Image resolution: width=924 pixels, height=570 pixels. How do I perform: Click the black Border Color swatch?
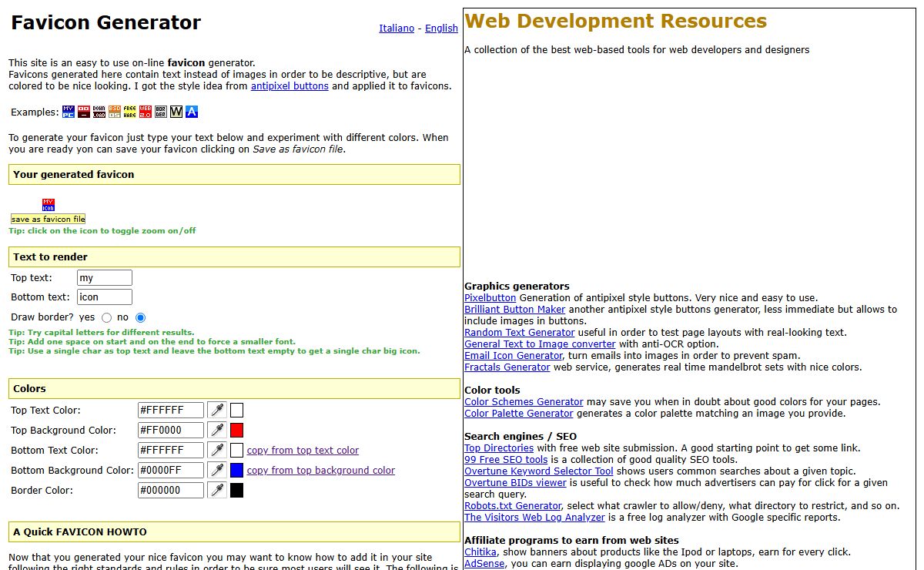[x=236, y=490]
